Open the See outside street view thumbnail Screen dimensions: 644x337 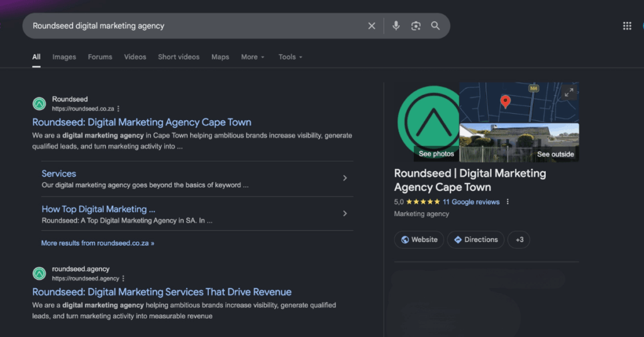(x=519, y=143)
